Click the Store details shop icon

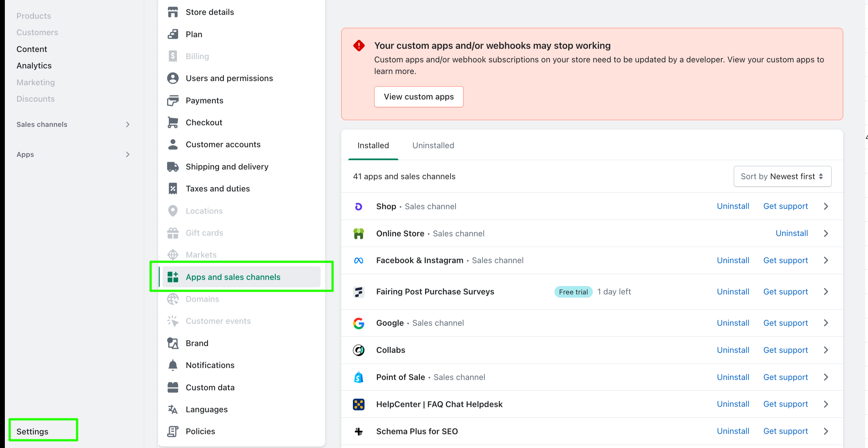coord(173,12)
